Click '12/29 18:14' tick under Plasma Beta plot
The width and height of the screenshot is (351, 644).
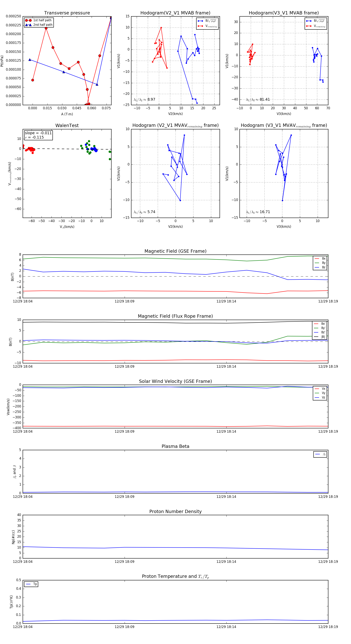point(226,497)
